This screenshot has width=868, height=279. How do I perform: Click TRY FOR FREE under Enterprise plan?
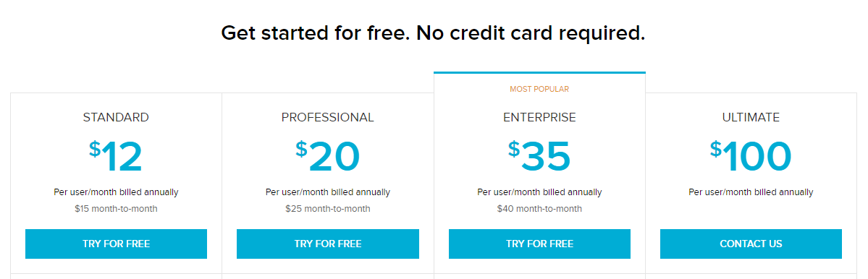pos(540,244)
